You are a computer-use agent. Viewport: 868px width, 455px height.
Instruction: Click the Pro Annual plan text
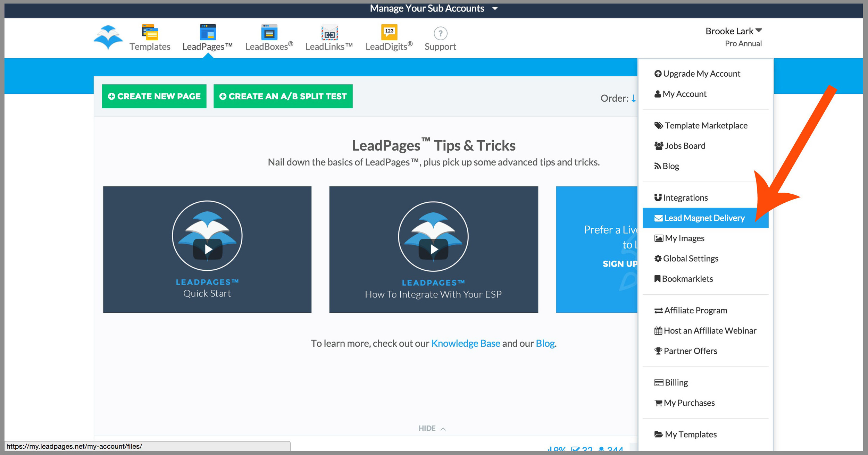click(743, 43)
